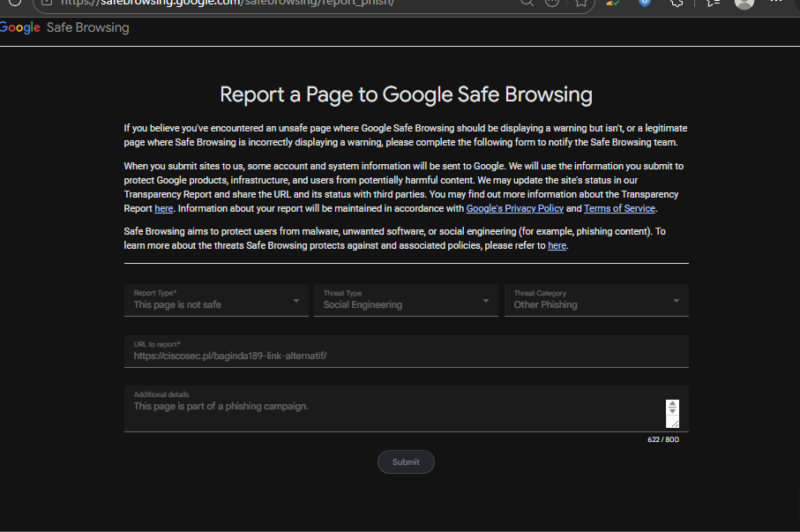Click the Submit button
Screen dimensions: 800x532
406,462
